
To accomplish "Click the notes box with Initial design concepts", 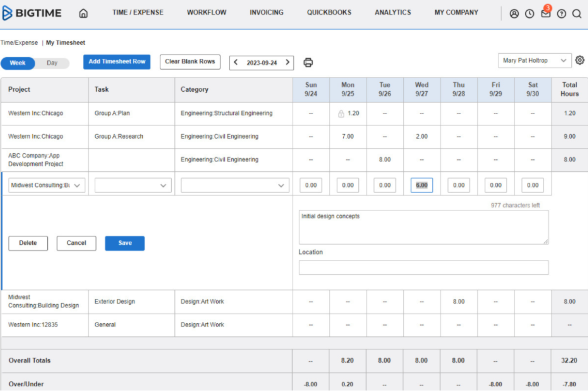I will [x=424, y=227].
